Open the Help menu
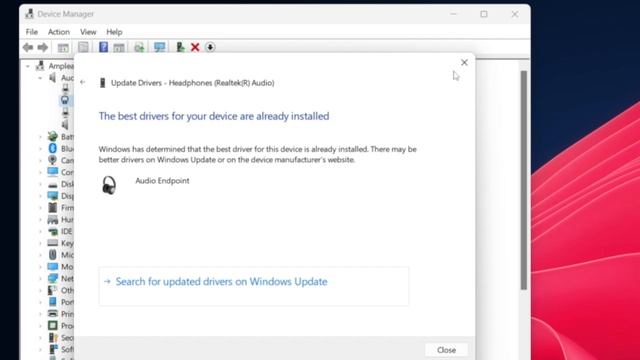The width and height of the screenshot is (640, 360). pyautogui.click(x=114, y=32)
